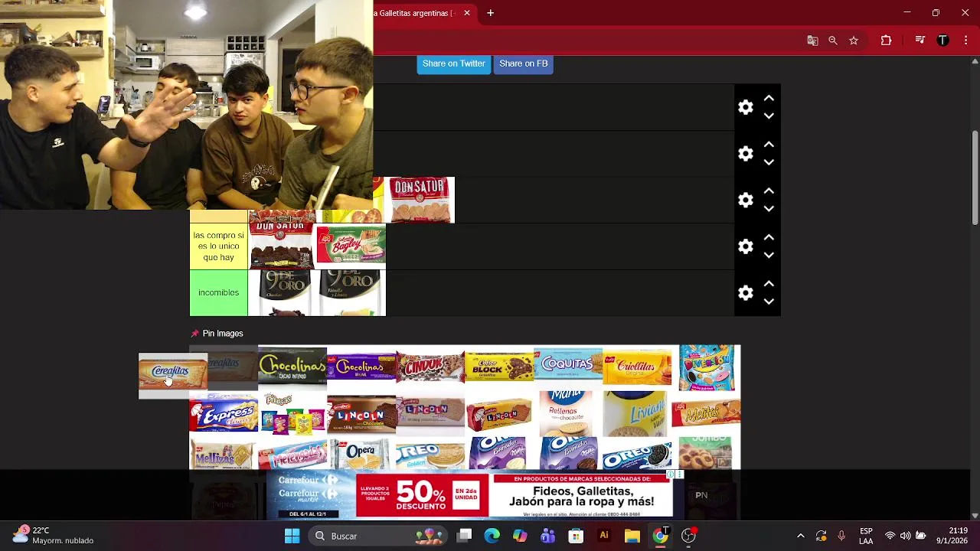Bookmark this page with the star icon
The image size is (980, 551).
click(x=854, y=41)
